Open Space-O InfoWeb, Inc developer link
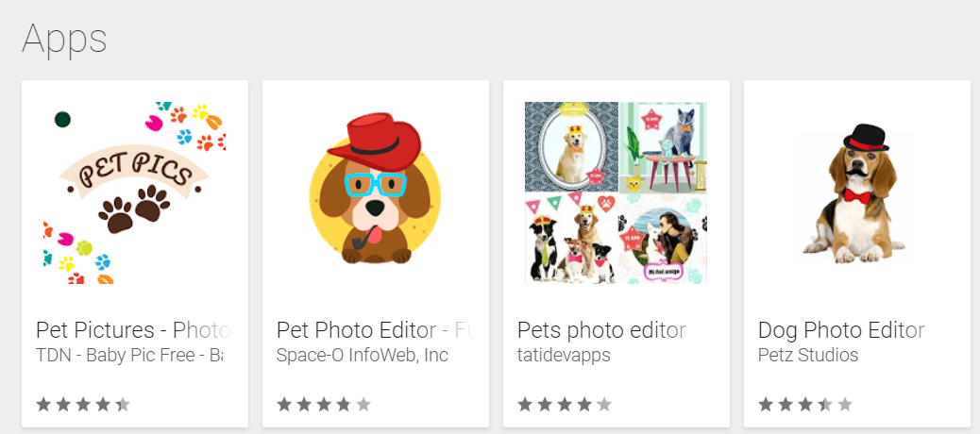Image resolution: width=980 pixels, height=434 pixels. [x=363, y=356]
